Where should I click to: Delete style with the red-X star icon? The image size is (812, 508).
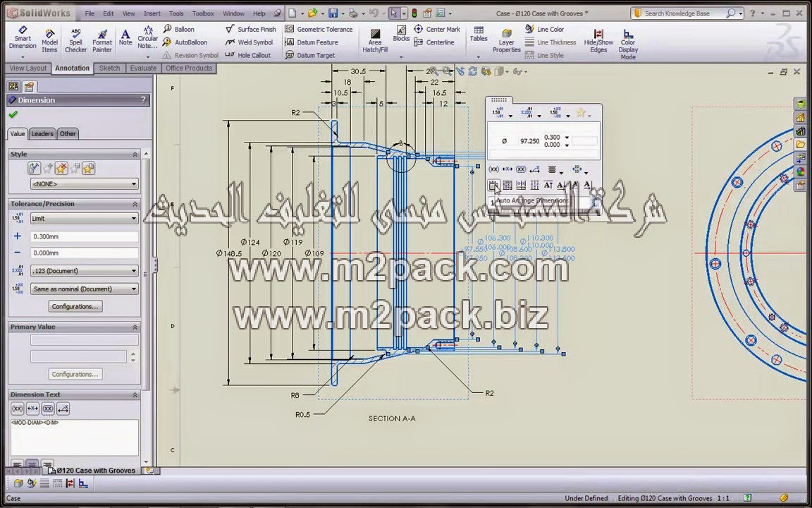tap(61, 168)
